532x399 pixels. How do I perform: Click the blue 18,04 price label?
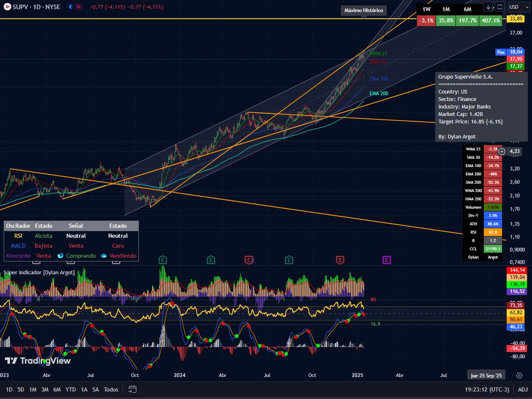pos(516,52)
